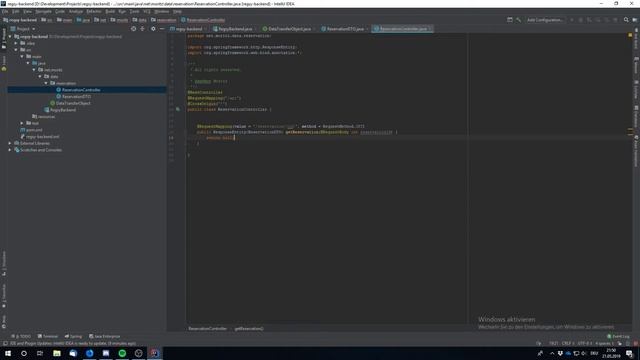
Task: Click the locate/scroll from source target icon
Action: (x=133, y=29)
